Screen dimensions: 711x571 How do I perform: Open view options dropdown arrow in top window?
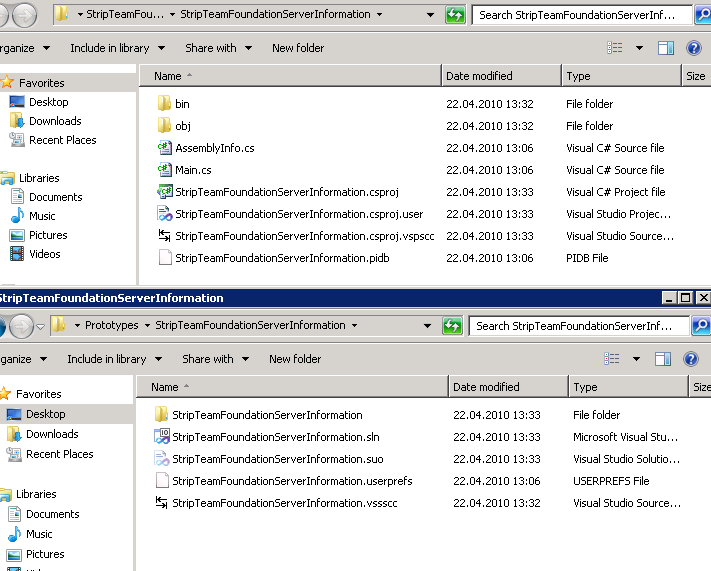639,48
